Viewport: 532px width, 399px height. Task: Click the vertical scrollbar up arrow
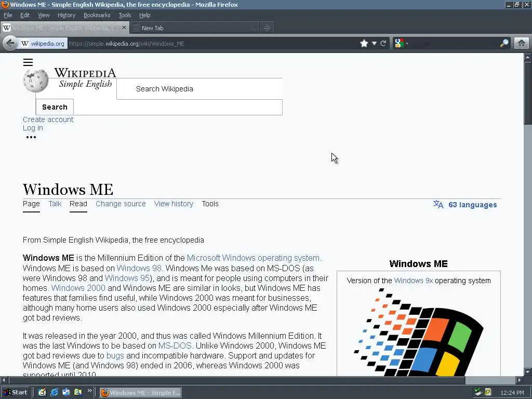(x=528, y=57)
